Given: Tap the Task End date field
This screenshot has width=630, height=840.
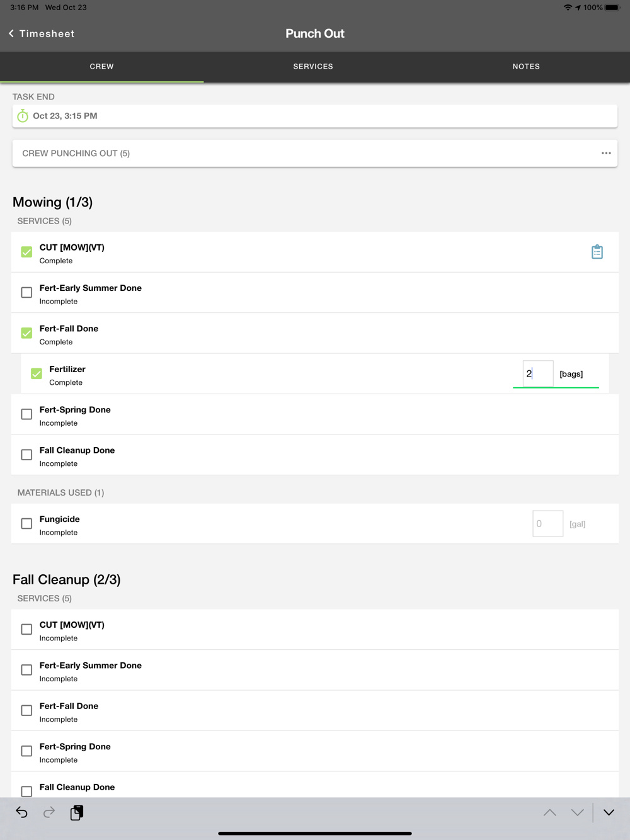Looking at the screenshot, I should tap(315, 116).
